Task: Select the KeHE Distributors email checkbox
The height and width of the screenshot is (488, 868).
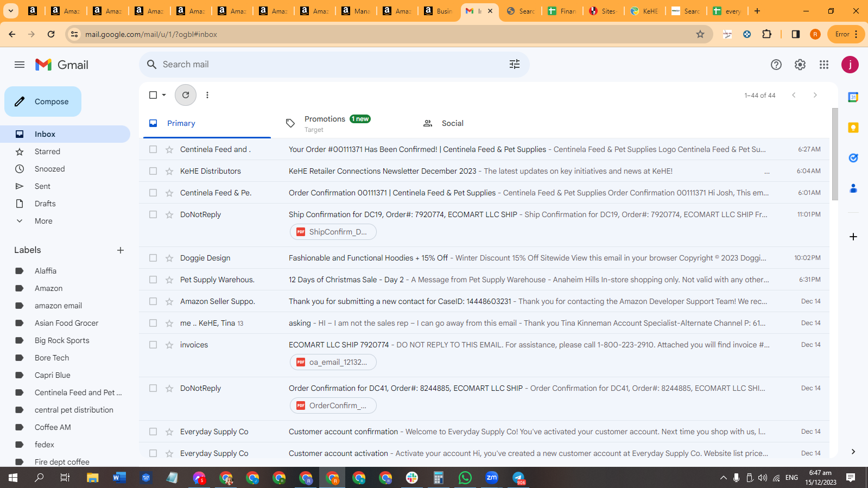Action: coord(153,171)
